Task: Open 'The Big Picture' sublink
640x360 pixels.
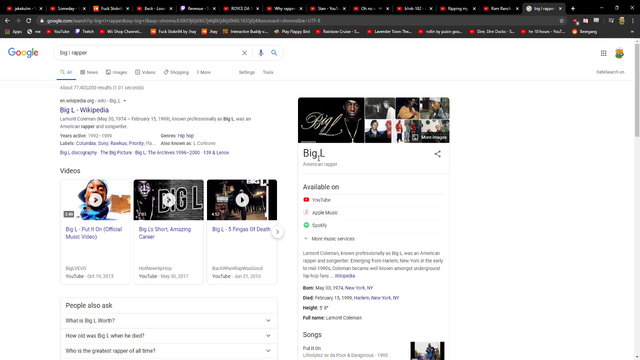Action: (x=116, y=153)
